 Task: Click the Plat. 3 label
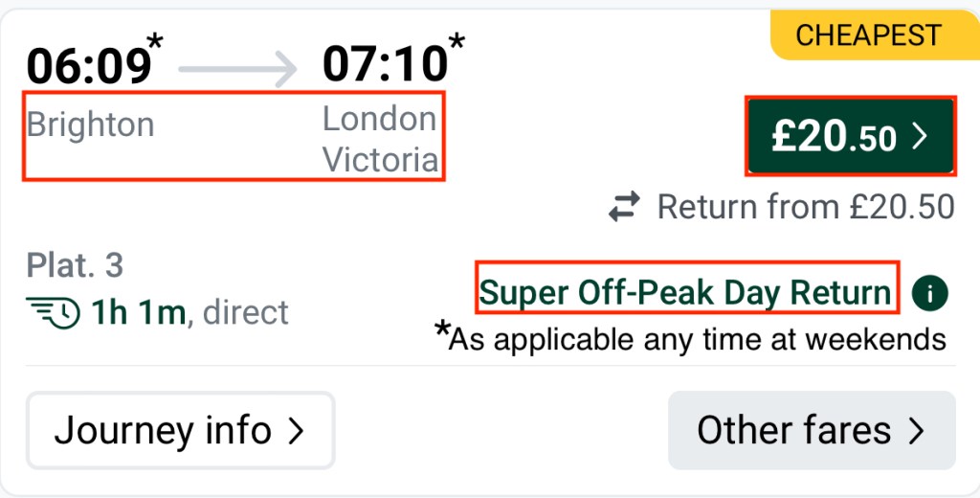click(x=75, y=265)
